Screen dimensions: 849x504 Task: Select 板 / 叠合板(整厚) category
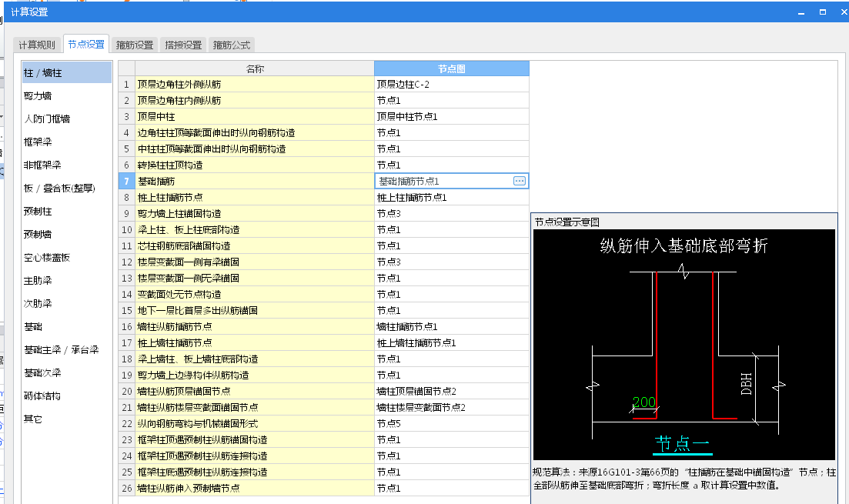point(67,189)
